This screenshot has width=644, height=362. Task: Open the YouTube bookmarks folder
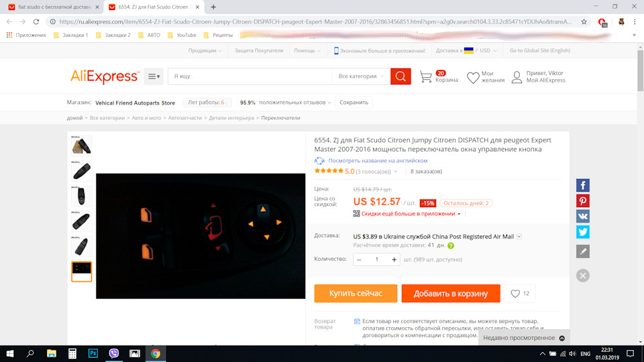point(182,35)
